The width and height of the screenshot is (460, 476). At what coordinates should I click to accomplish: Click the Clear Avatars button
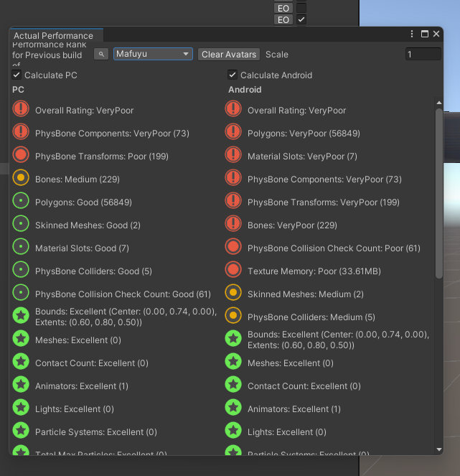tap(229, 55)
